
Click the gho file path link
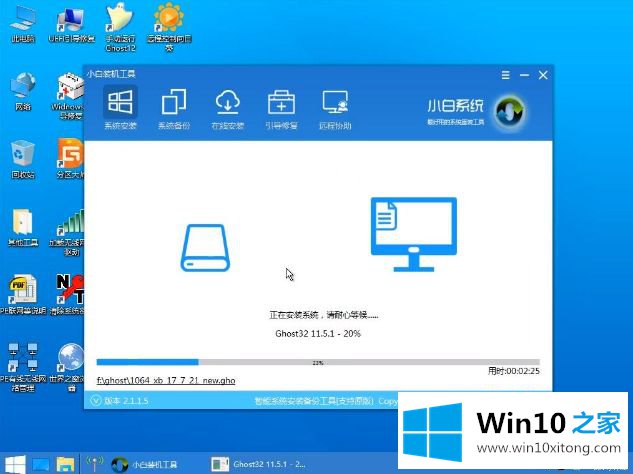166,380
